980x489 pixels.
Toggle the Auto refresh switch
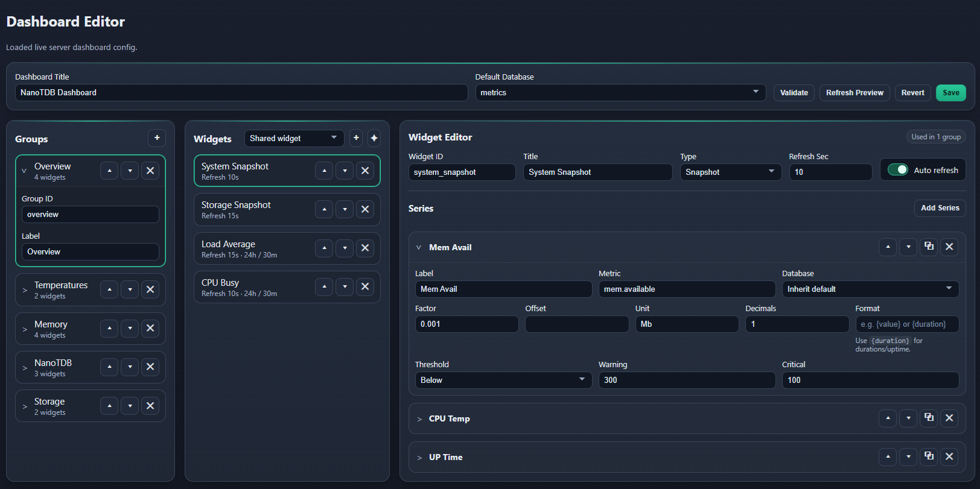point(898,170)
